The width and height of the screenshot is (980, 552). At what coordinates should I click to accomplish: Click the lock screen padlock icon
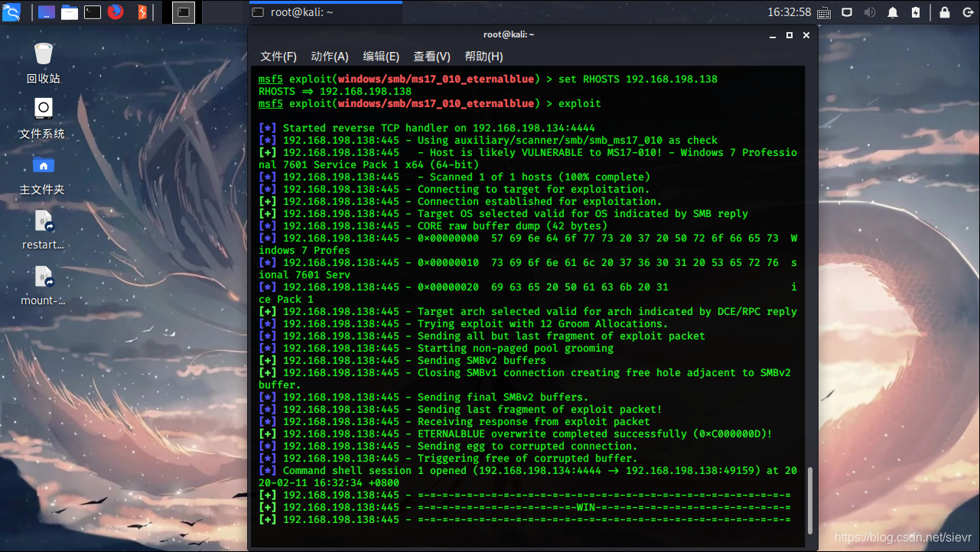[x=945, y=12]
